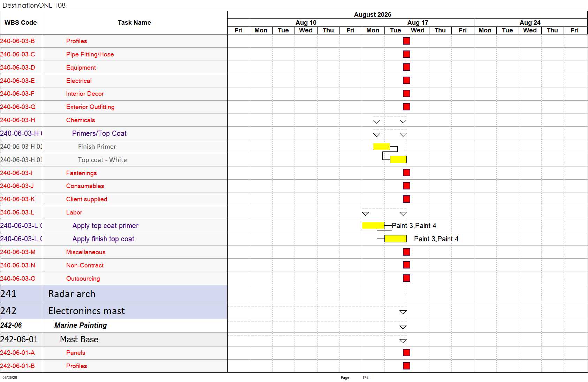This screenshot has width=588, height=382.
Task: Click red milestone marker for Outsourcing row
Action: point(406,278)
